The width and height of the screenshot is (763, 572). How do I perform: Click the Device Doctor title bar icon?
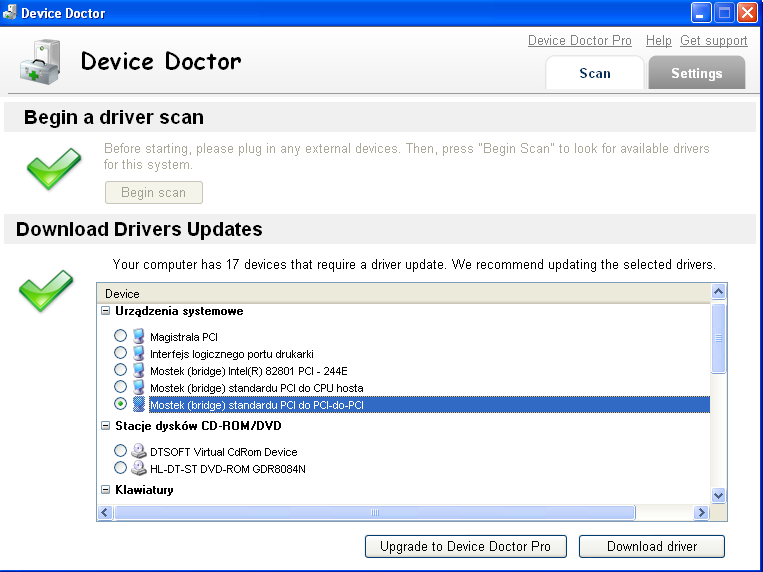tap(9, 12)
